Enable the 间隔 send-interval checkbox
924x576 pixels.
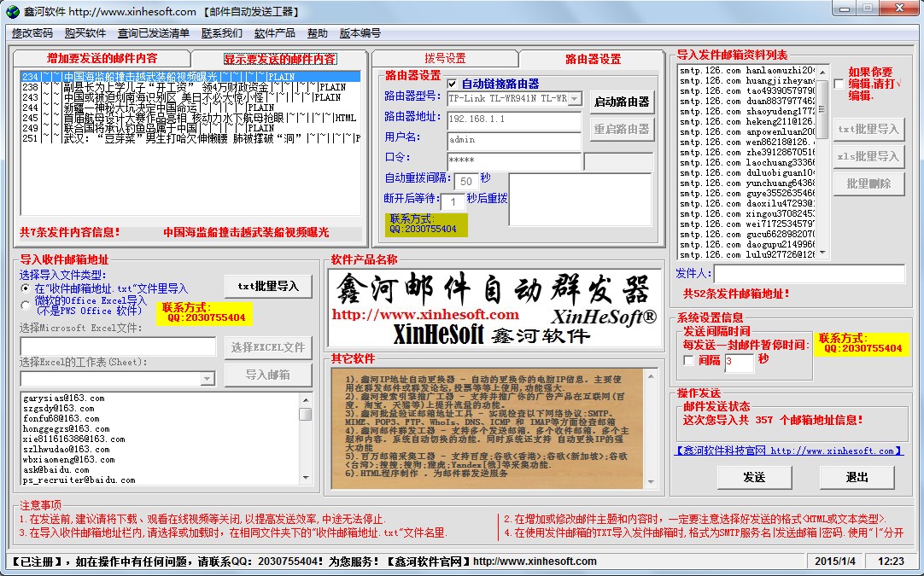tap(688, 360)
